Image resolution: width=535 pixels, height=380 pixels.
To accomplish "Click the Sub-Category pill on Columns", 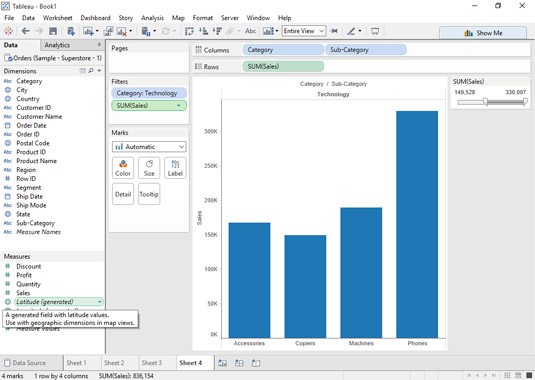I will pos(366,50).
